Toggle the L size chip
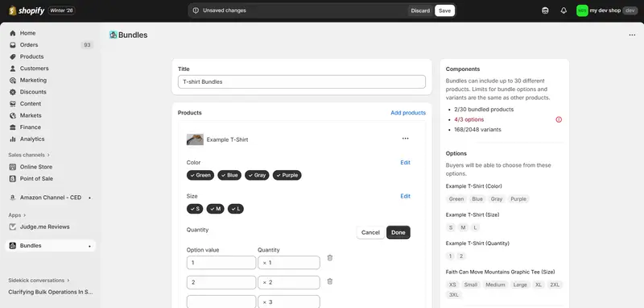This screenshot has height=308, width=644. click(236, 209)
